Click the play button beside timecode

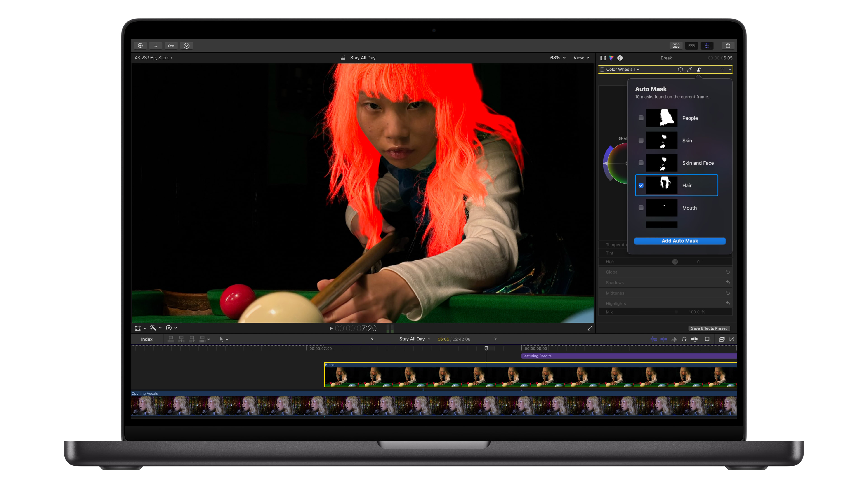pos(331,328)
